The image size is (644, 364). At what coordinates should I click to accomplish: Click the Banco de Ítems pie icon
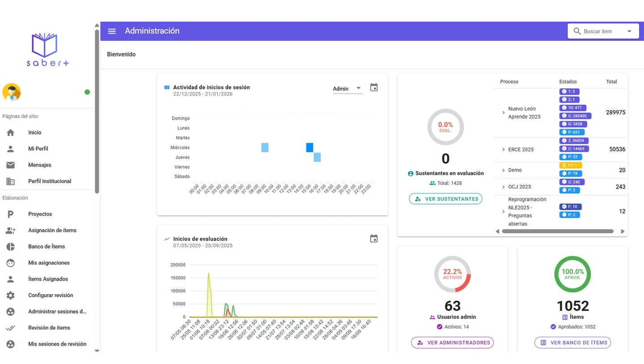10,247
